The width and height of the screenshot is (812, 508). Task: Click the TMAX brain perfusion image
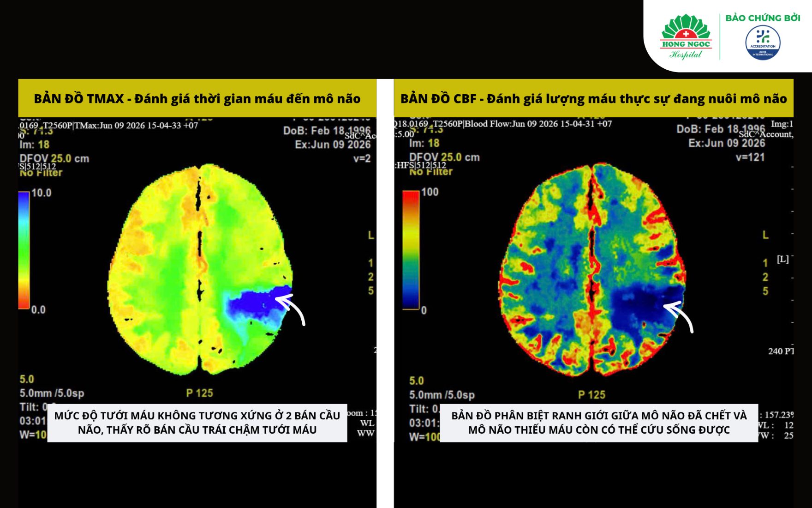[x=200, y=270]
